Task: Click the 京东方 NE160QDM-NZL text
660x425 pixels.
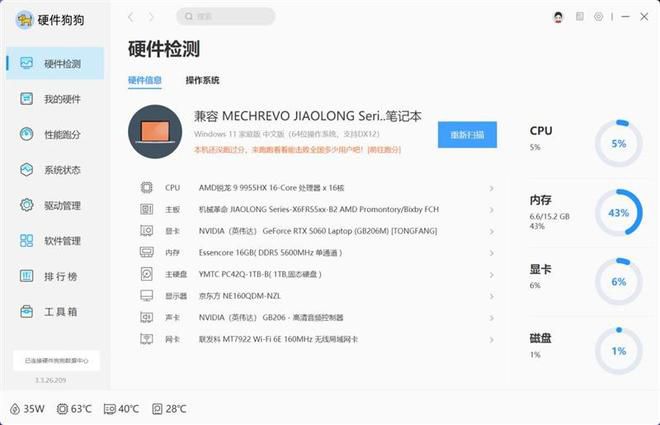Action: [240, 296]
